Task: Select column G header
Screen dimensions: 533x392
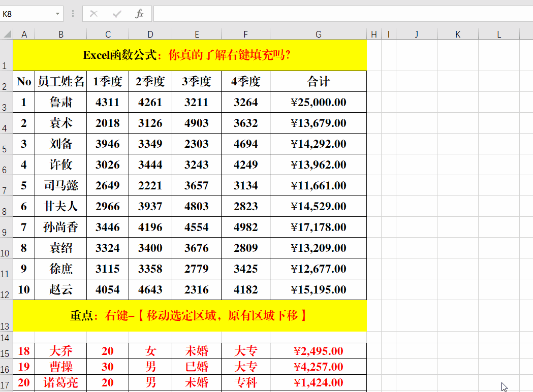Action: coord(318,34)
